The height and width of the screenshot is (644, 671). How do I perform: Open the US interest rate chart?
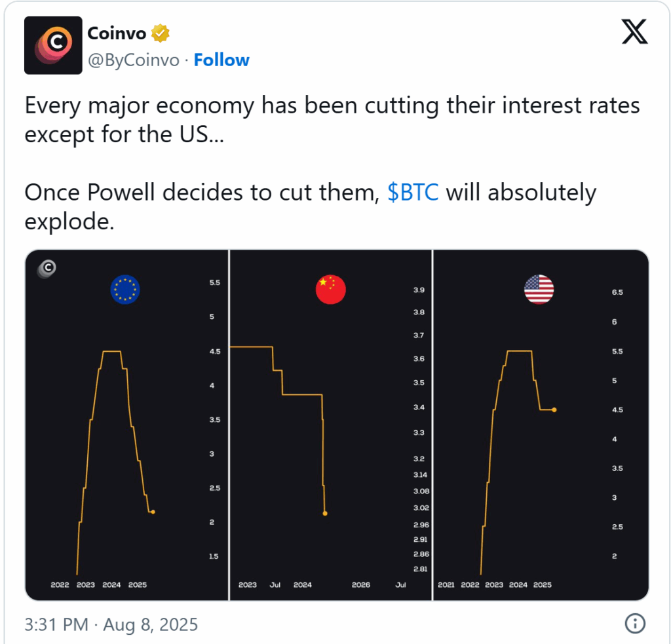541,425
